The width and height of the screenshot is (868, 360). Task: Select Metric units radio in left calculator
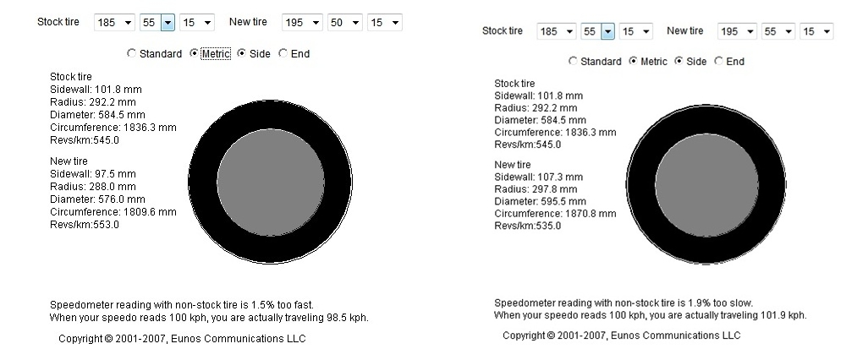pos(194,53)
